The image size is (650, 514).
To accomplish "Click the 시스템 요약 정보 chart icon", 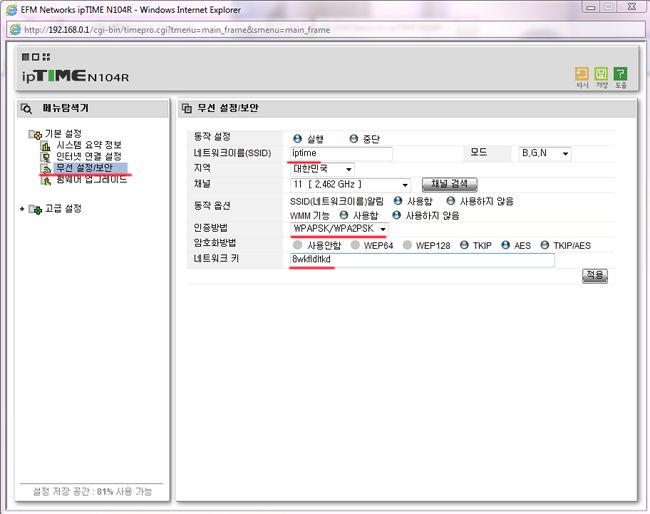I will point(46,145).
